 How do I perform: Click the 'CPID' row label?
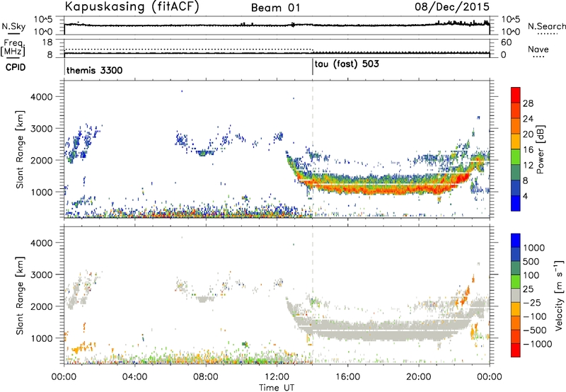(x=16, y=67)
